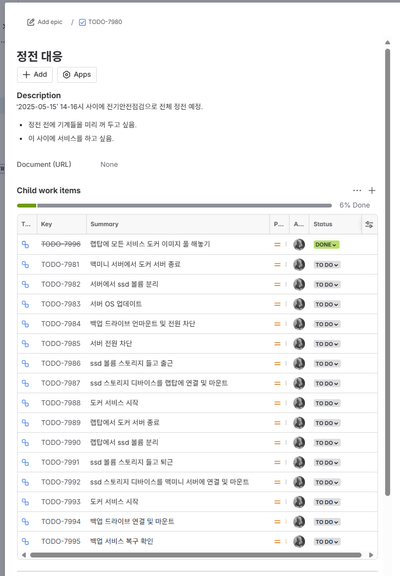400x576 pixels.
Task: Click the Add button under the title
Action: point(35,75)
